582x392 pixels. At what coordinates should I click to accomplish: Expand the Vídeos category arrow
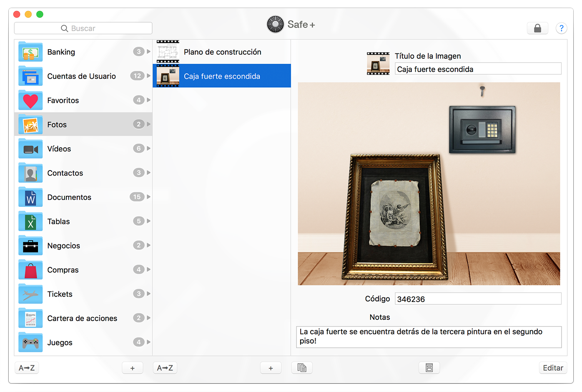(x=148, y=148)
